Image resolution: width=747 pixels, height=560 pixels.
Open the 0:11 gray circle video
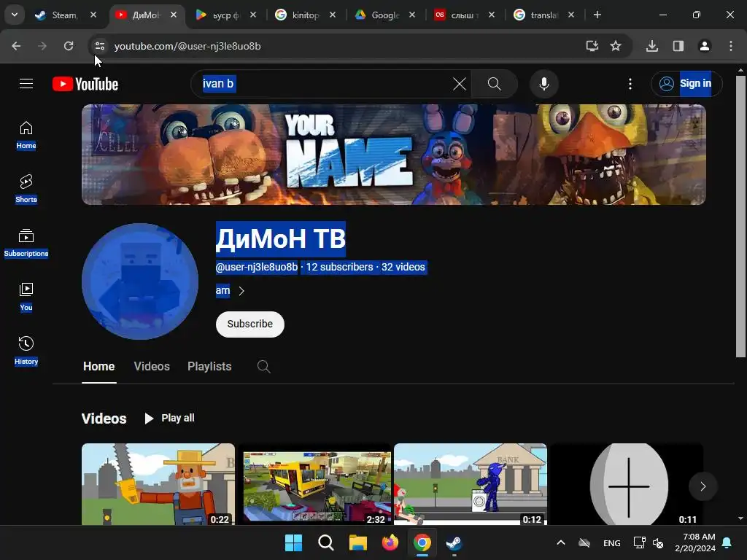(627, 484)
